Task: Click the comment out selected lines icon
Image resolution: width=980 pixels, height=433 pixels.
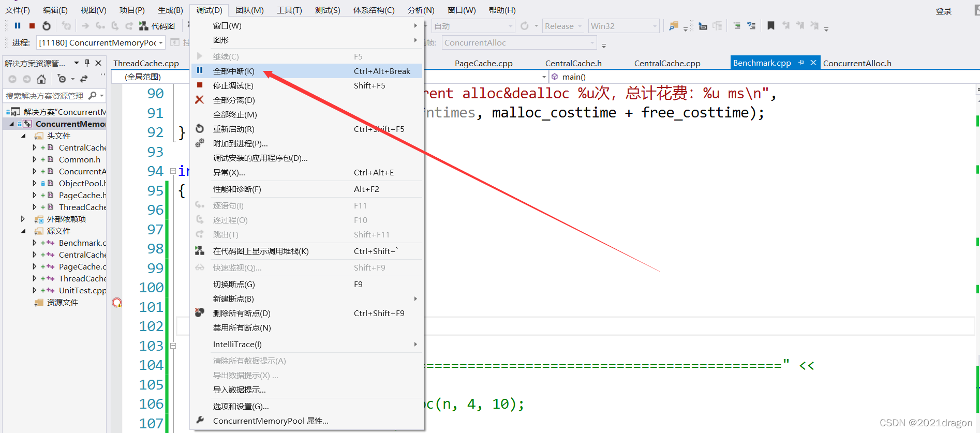Action: 737,26
